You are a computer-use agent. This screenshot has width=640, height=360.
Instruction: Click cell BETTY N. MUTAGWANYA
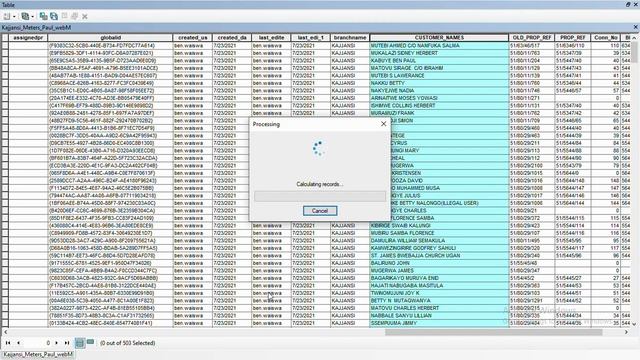pos(439,300)
